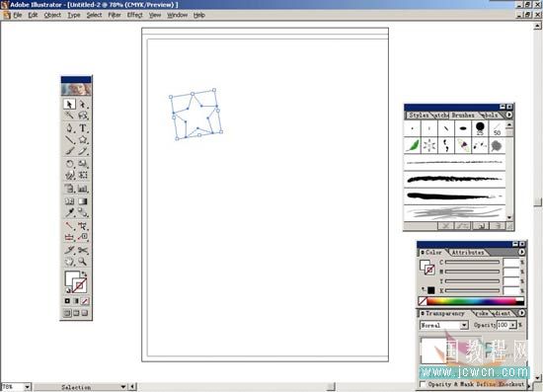
Task: Open the File menu
Action: [18, 15]
